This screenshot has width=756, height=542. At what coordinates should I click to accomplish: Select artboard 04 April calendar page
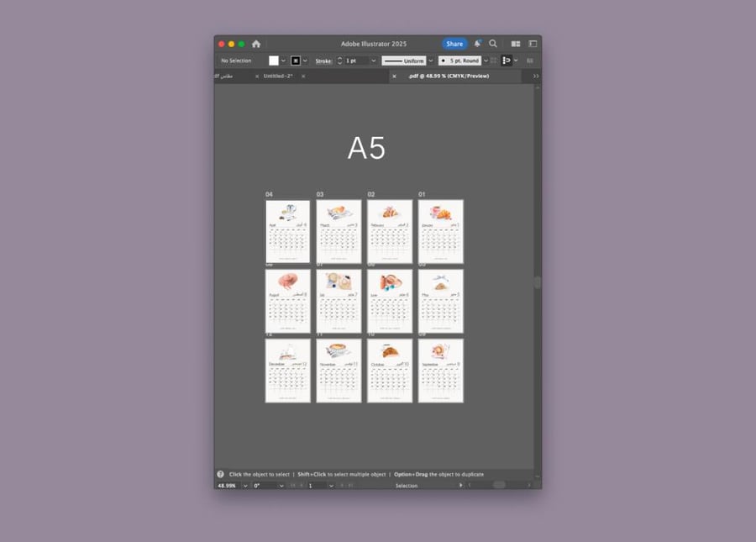(288, 231)
